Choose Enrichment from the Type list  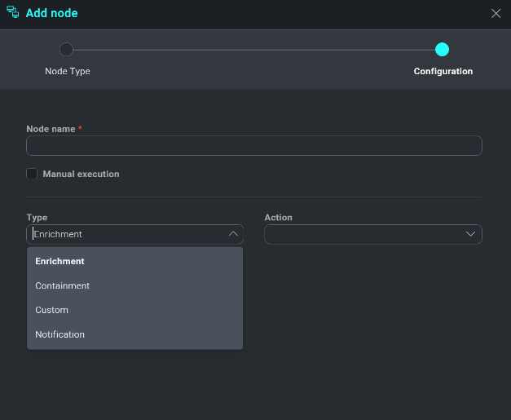[x=135, y=261]
